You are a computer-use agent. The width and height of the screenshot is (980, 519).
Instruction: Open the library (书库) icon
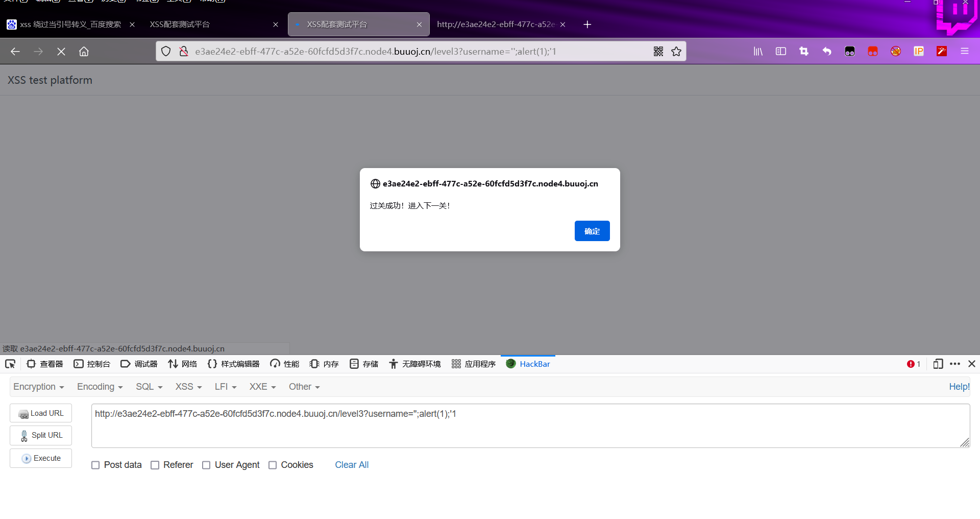point(758,51)
